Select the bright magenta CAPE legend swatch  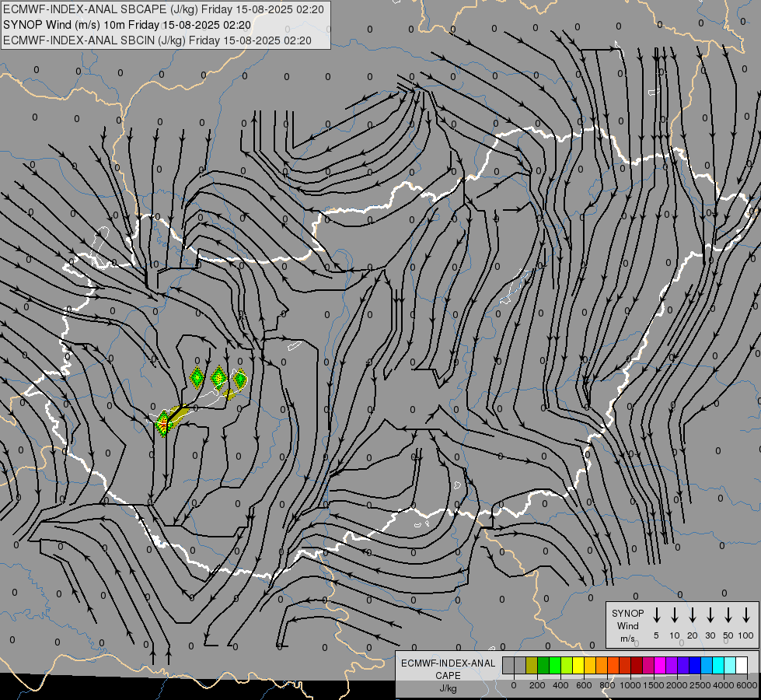click(660, 665)
